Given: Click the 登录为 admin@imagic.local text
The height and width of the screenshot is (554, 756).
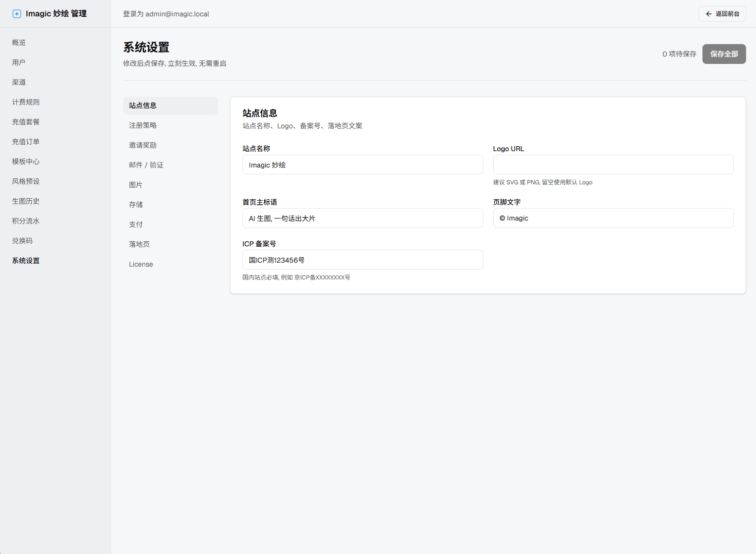Looking at the screenshot, I should (x=166, y=14).
